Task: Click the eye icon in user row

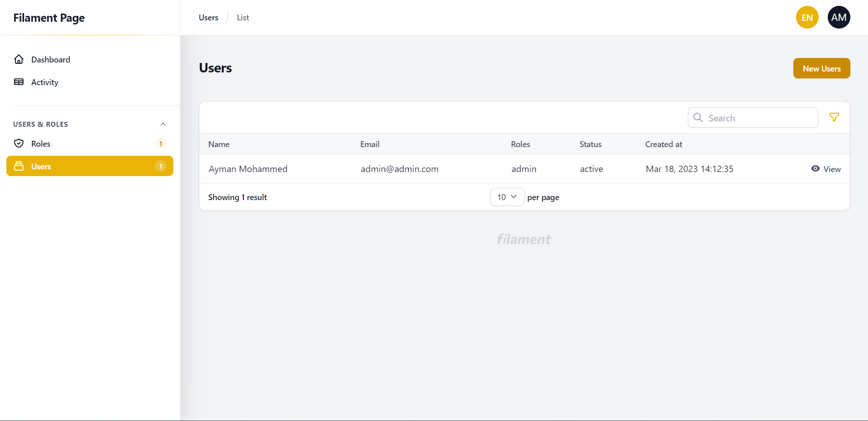Action: [x=815, y=169]
